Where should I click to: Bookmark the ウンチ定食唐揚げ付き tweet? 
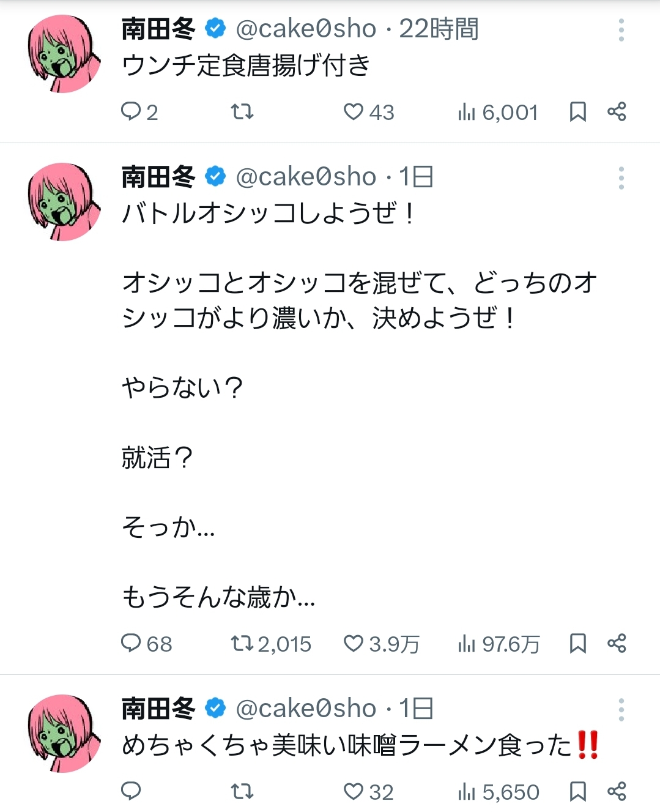pos(577,111)
